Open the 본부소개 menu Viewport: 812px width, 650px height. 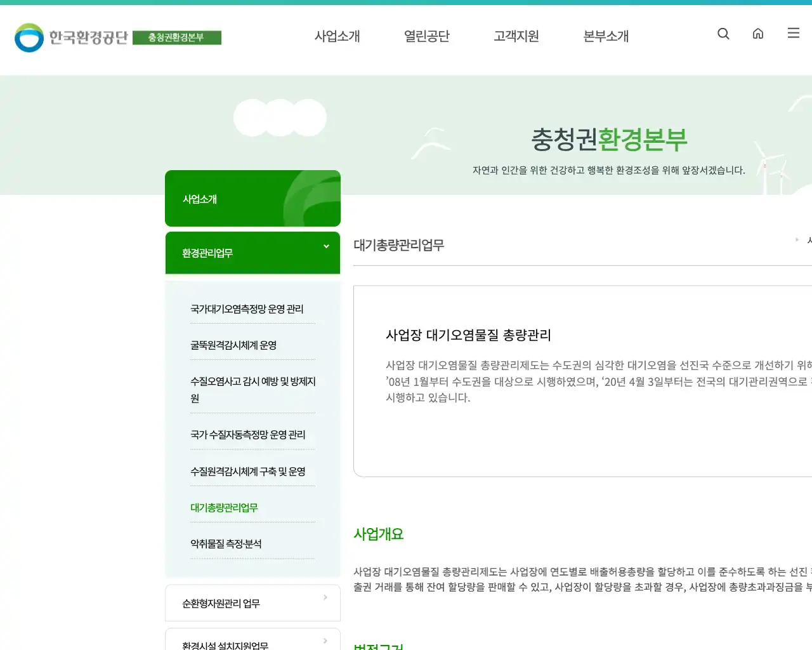tap(606, 36)
